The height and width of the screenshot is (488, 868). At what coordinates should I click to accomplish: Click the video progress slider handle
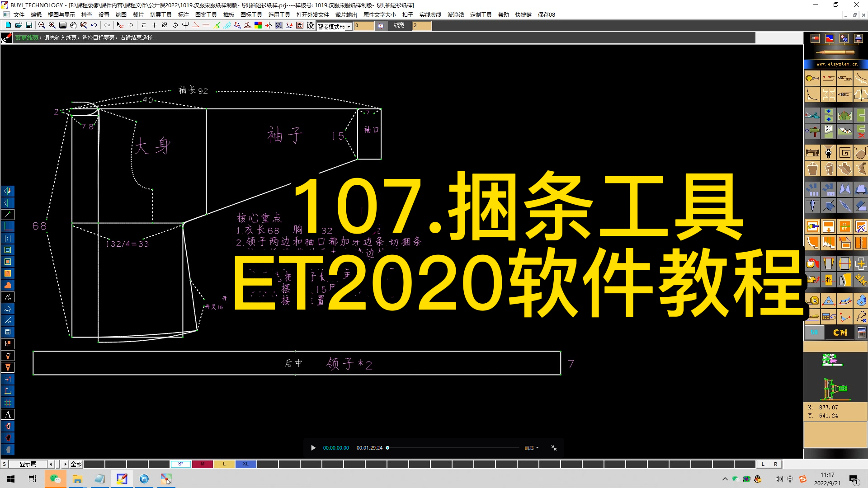click(x=387, y=448)
